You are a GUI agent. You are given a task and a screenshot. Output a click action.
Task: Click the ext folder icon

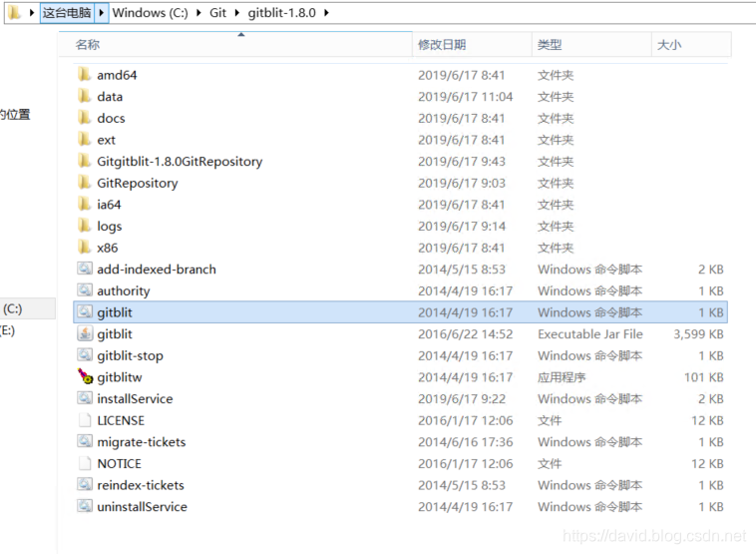click(84, 140)
